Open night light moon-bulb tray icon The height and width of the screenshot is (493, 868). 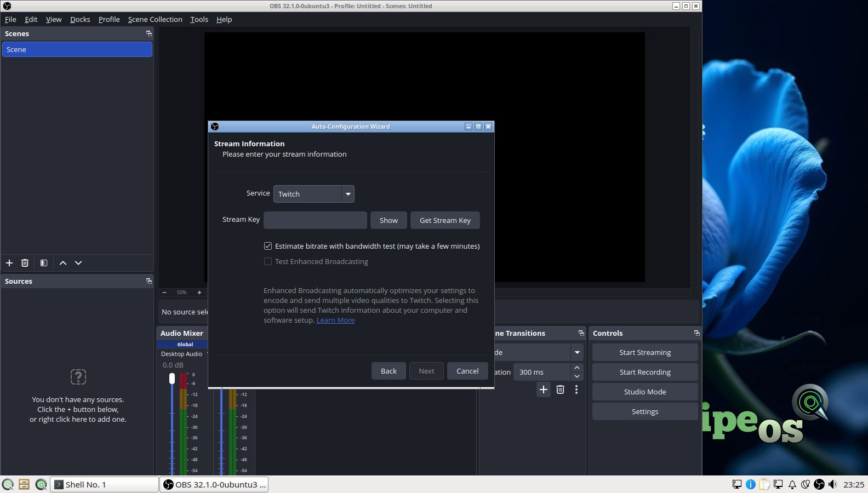pyautogui.click(x=806, y=484)
